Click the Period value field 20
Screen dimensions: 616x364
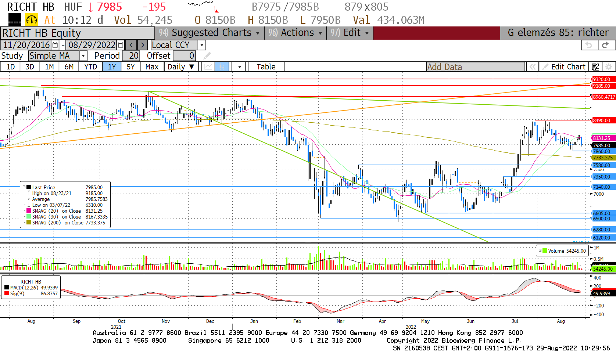(x=131, y=56)
